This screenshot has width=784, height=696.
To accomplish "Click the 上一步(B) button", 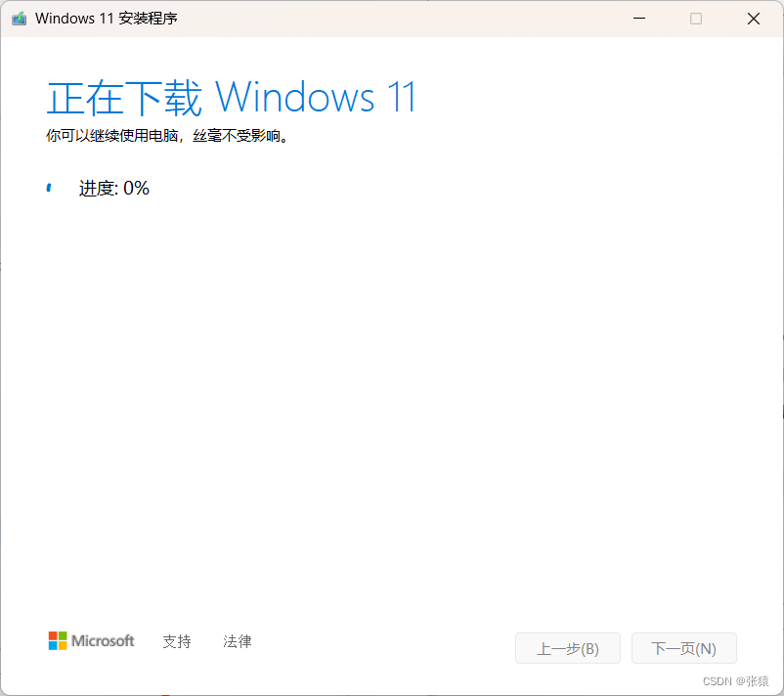I will pos(568,648).
